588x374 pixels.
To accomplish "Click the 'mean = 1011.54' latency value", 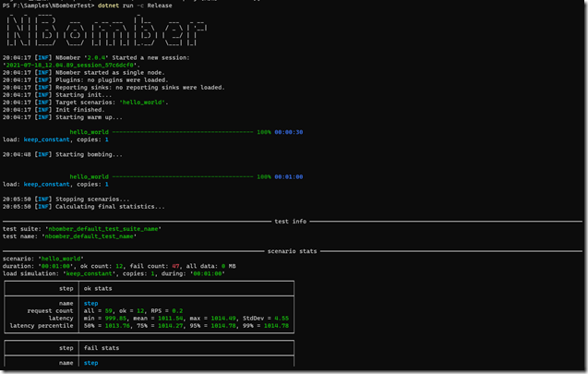I will tap(158, 319).
